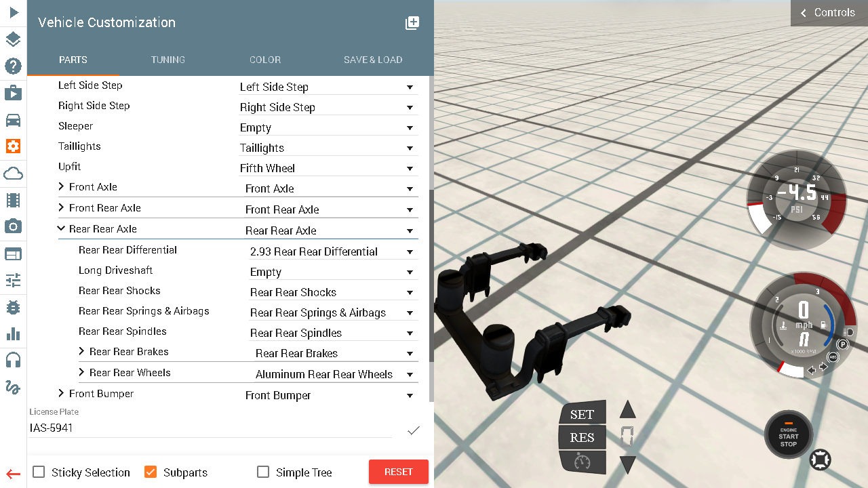Image resolution: width=868 pixels, height=488 pixels.
Task: Open the bar chart performance icon
Action: pyautogui.click(x=13, y=333)
